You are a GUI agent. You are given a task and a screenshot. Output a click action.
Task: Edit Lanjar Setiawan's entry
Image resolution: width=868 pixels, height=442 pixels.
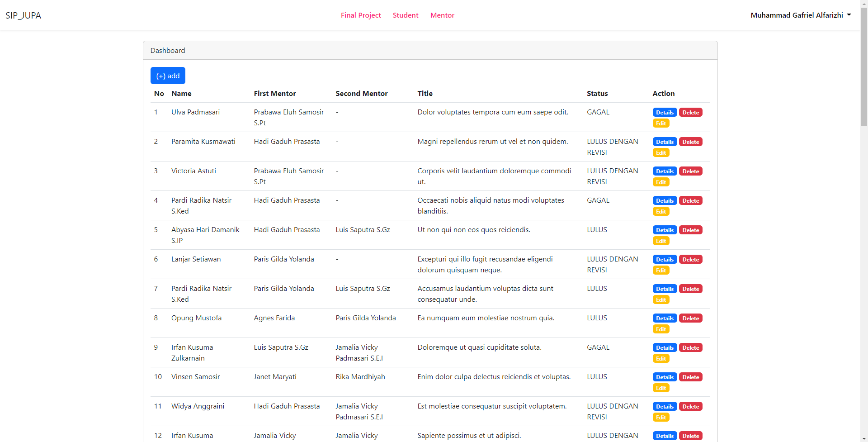pyautogui.click(x=661, y=270)
